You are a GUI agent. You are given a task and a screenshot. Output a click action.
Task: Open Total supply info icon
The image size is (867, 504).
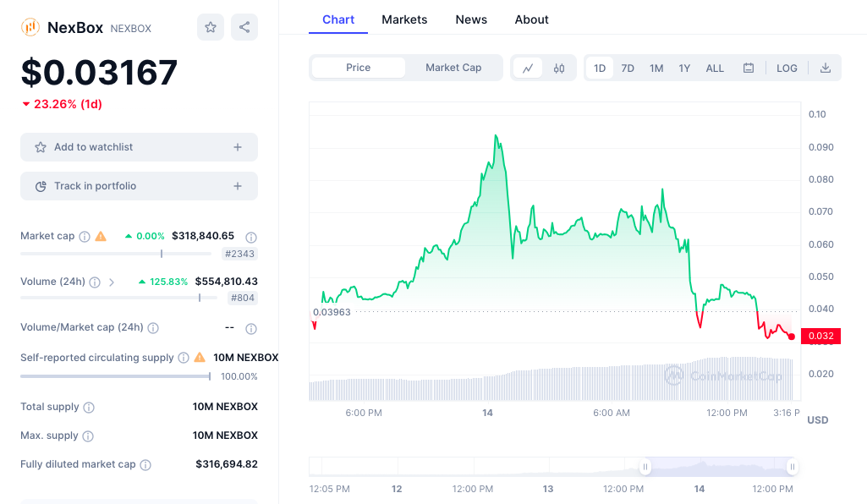tap(89, 408)
